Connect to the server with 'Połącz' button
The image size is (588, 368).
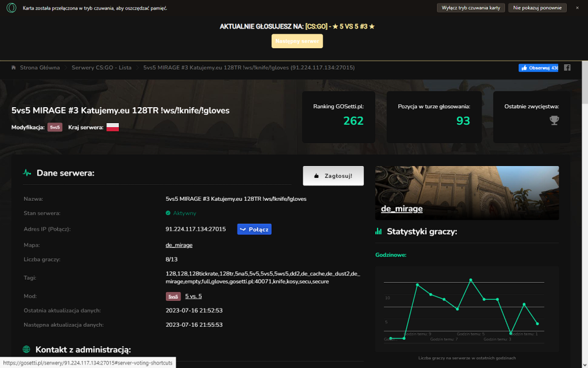pyautogui.click(x=254, y=230)
